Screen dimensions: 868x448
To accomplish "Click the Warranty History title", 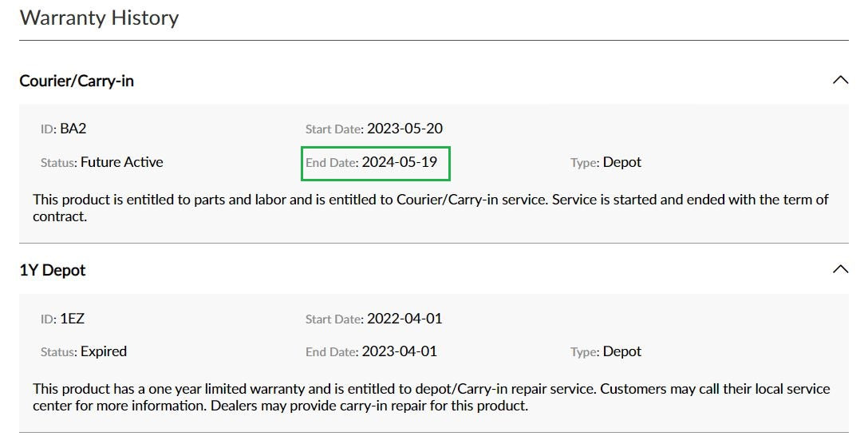I will (99, 18).
